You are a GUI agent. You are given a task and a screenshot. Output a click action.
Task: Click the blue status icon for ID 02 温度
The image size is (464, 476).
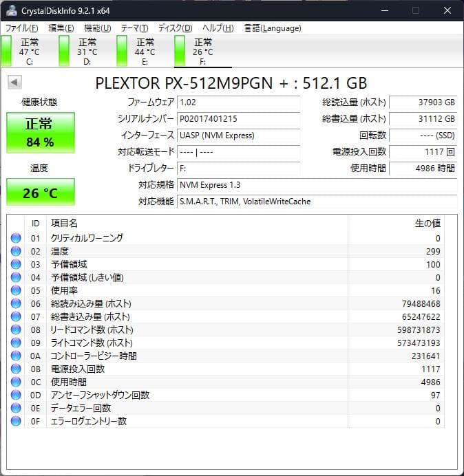point(16,251)
